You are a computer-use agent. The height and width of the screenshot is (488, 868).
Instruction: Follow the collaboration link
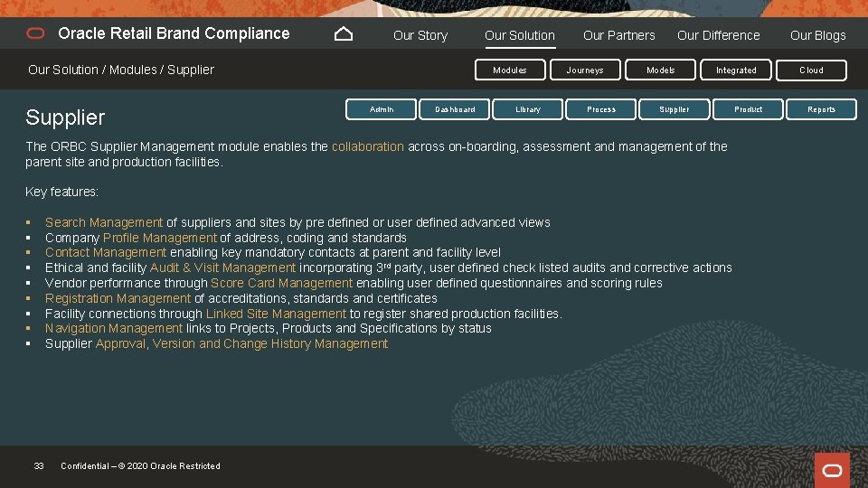click(368, 146)
